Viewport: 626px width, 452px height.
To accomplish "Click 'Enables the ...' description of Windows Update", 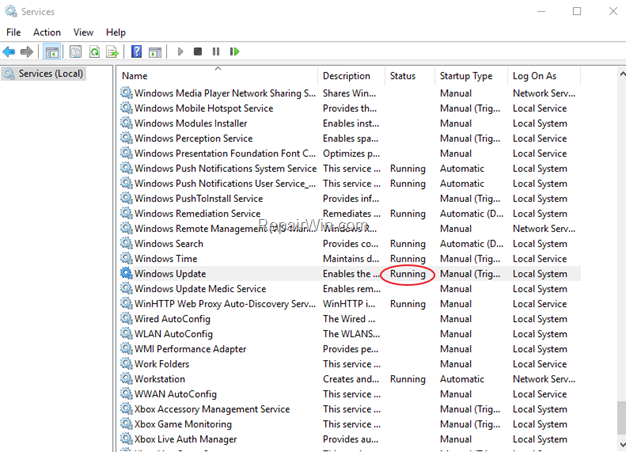I will click(351, 274).
